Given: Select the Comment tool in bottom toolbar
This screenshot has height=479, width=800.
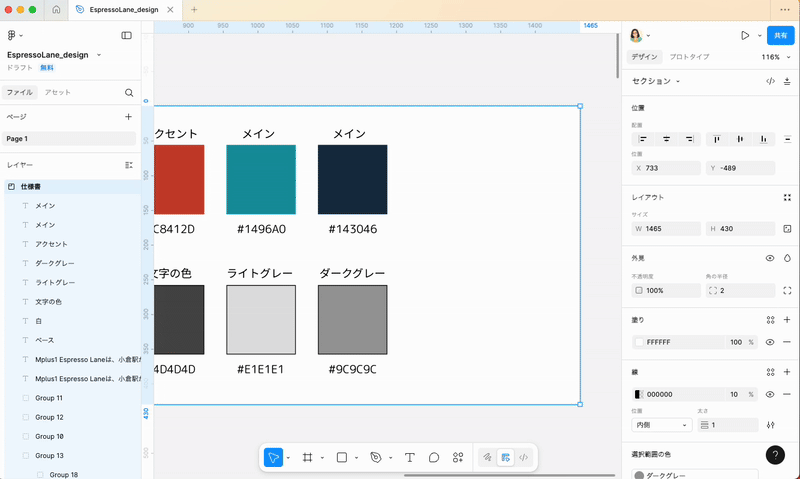Looking at the screenshot, I should point(434,457).
